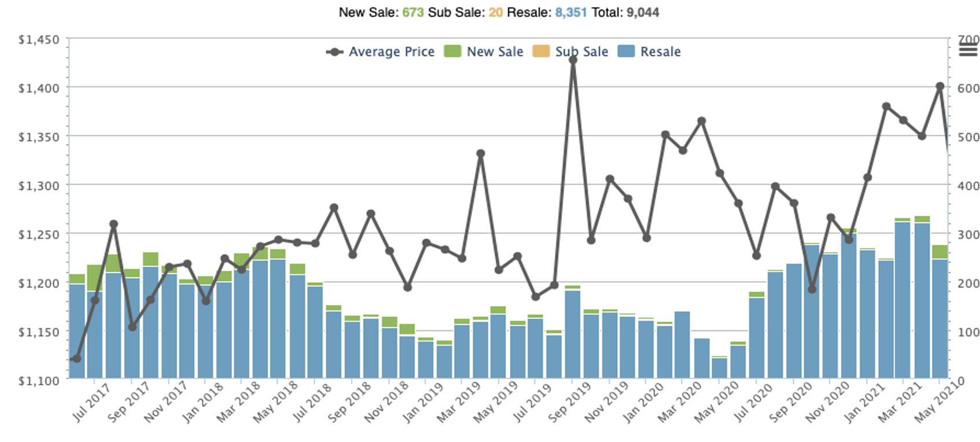Viewport: 980px width, 442px height.
Task: Click the Resale bar for Sep 2019
Action: (573, 334)
